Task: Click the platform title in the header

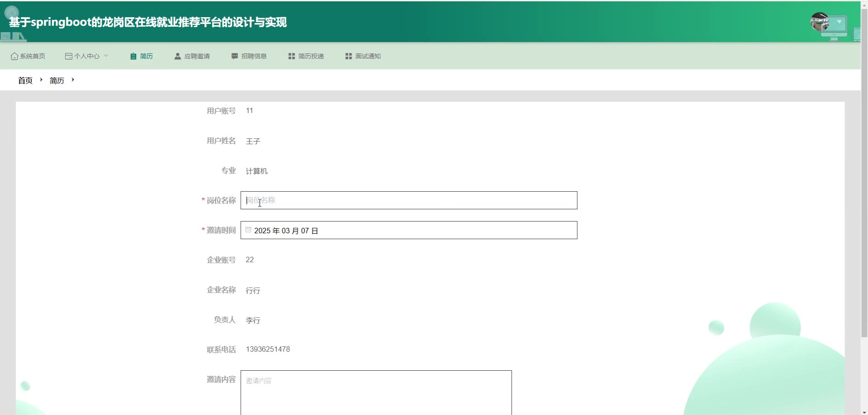Action: click(x=148, y=22)
